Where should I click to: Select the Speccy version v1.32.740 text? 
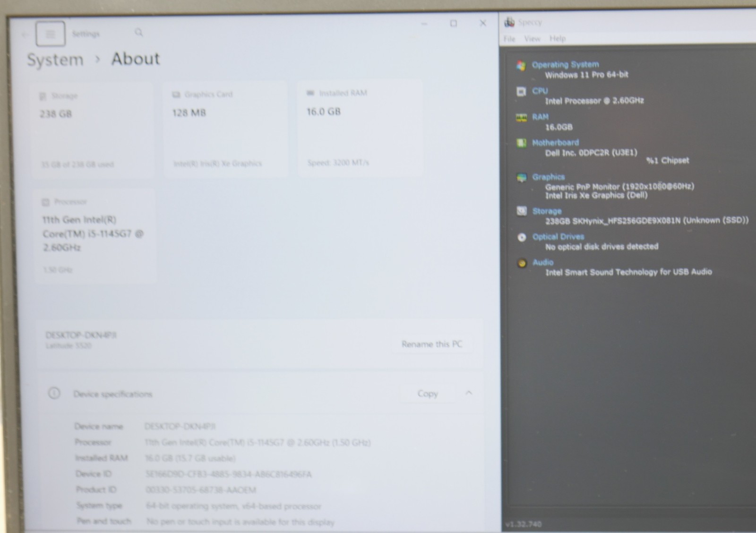tap(523, 524)
